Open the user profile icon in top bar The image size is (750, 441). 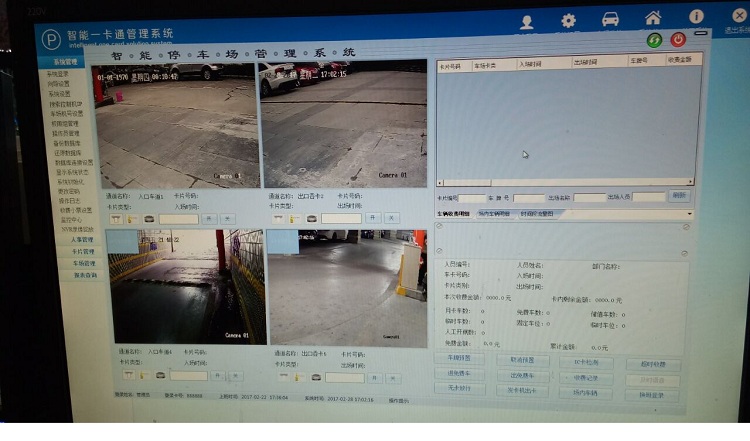point(527,22)
